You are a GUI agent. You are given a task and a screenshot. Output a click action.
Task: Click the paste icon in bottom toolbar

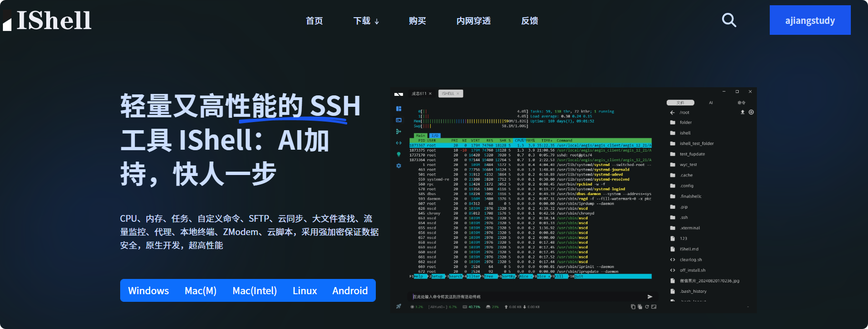coord(640,307)
